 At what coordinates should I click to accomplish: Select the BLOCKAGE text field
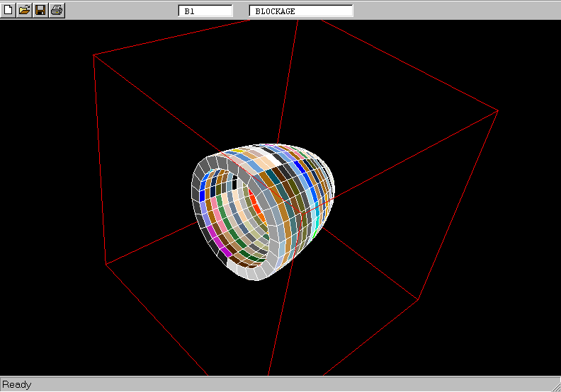301,11
